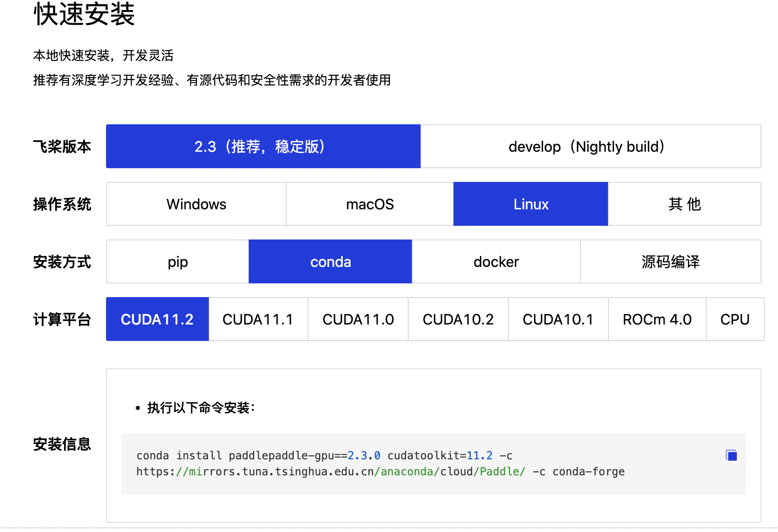Pick CUDA11.1 compute platform
Image resolution: width=778 pixels, height=532 pixels.
coord(258,319)
